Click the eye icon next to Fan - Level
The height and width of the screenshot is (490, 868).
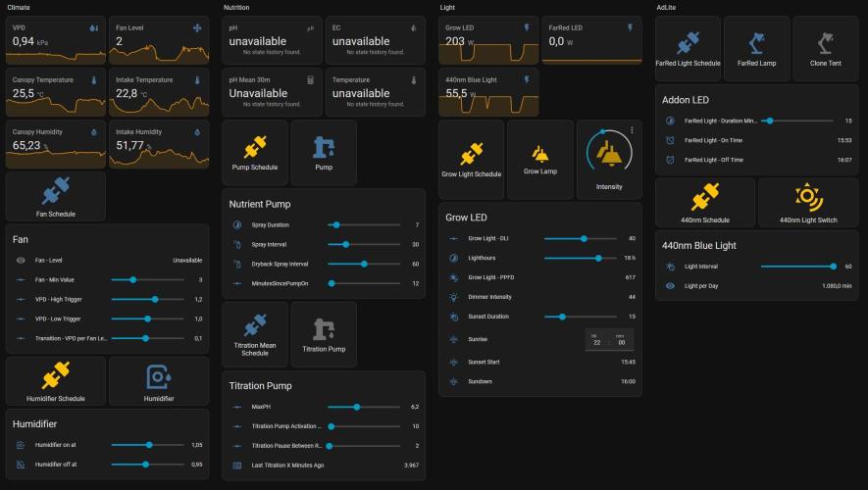click(x=21, y=261)
